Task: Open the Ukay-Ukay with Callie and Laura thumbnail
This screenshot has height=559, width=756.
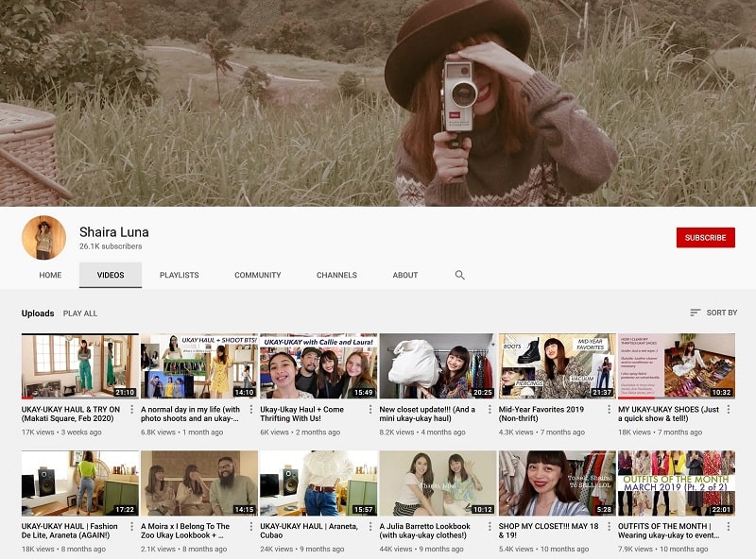Action: pos(318,366)
